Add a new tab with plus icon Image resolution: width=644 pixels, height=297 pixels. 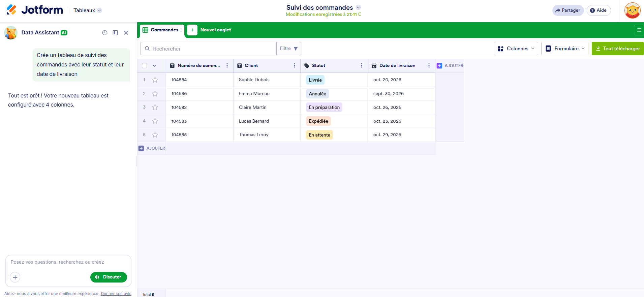[x=192, y=30]
